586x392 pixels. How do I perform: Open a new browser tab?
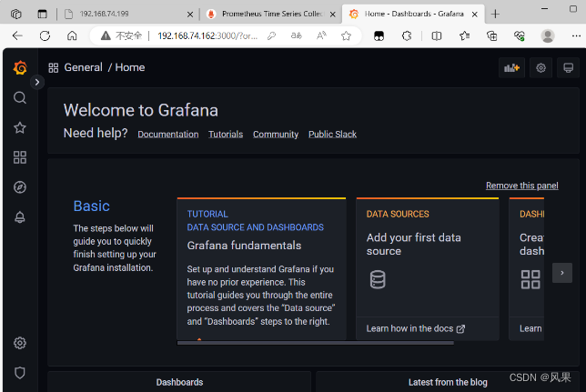(495, 15)
